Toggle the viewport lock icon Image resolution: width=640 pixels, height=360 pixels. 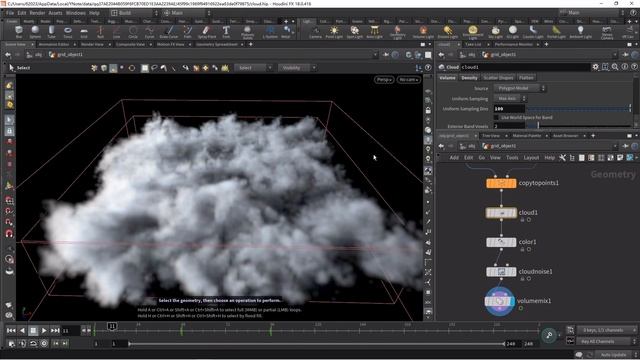tap(428, 111)
